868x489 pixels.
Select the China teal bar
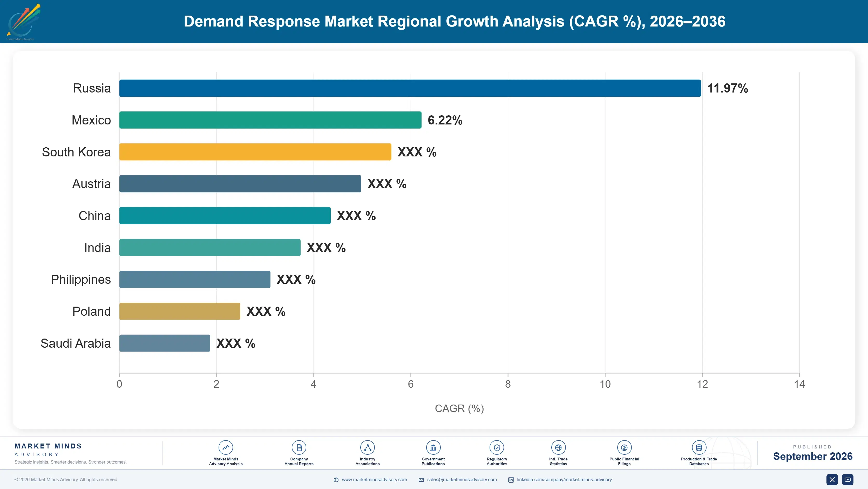coord(225,215)
